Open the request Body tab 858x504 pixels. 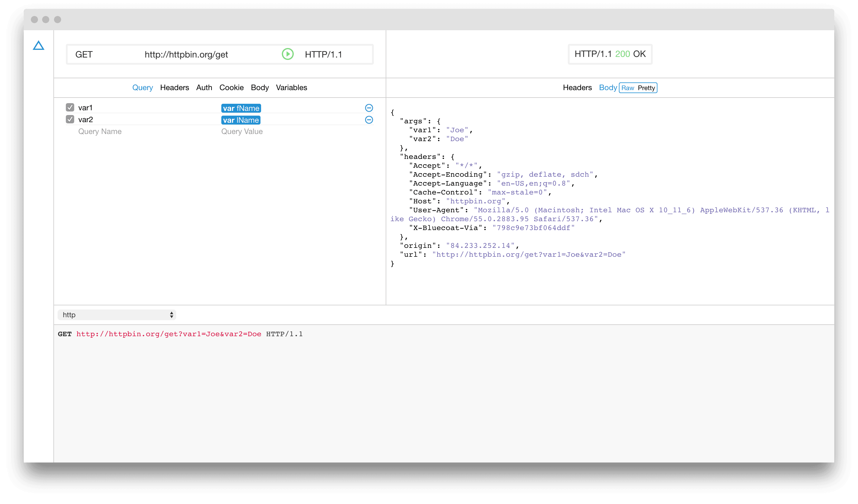(x=259, y=87)
